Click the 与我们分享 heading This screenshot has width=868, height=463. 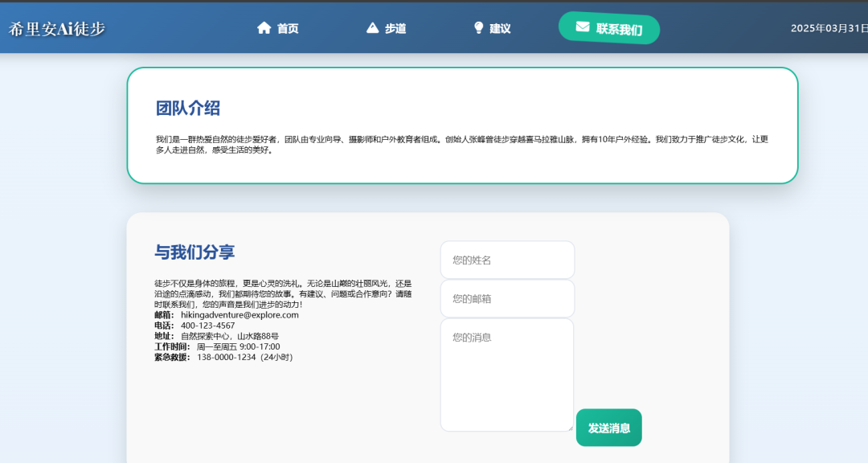pyautogui.click(x=194, y=252)
